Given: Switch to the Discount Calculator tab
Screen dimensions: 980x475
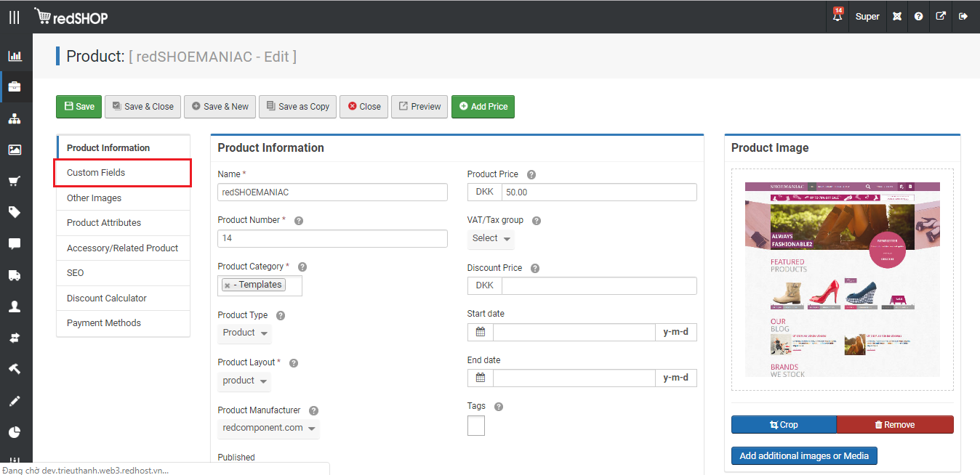Looking at the screenshot, I should [123, 299].
